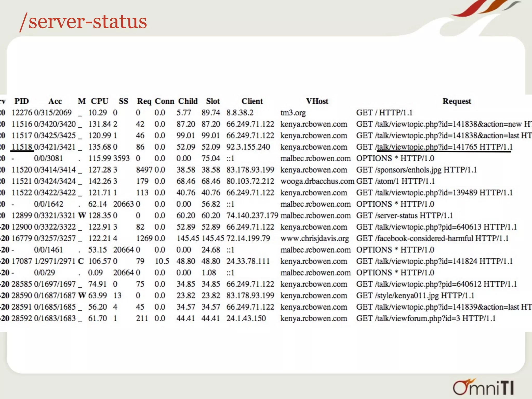This screenshot has height=399, width=532.
Task: Click client IP 72.14.199.79
Action: click(248, 238)
